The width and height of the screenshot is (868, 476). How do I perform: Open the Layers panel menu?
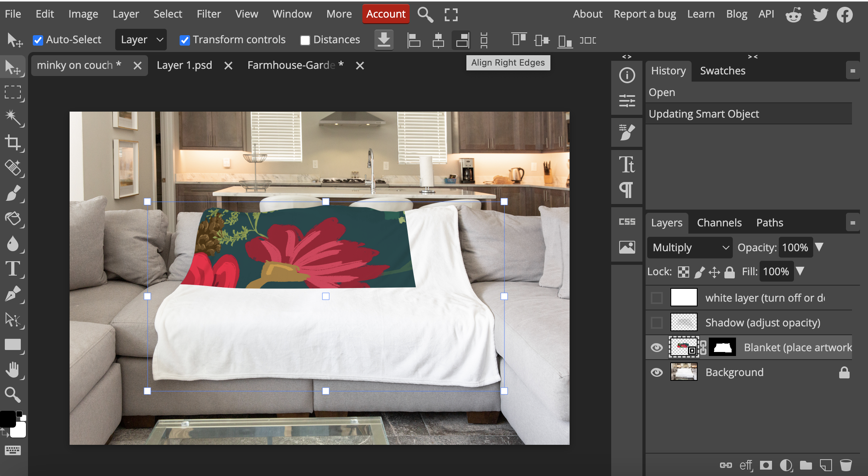[x=852, y=223]
